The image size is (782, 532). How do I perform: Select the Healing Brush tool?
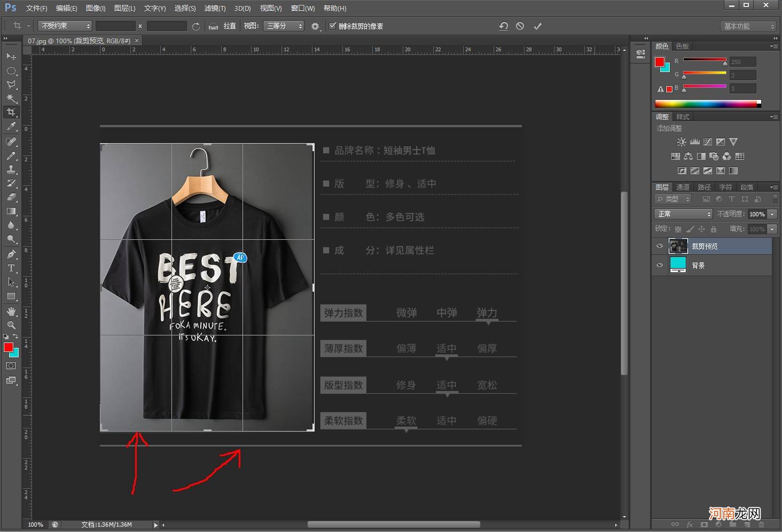(11, 142)
